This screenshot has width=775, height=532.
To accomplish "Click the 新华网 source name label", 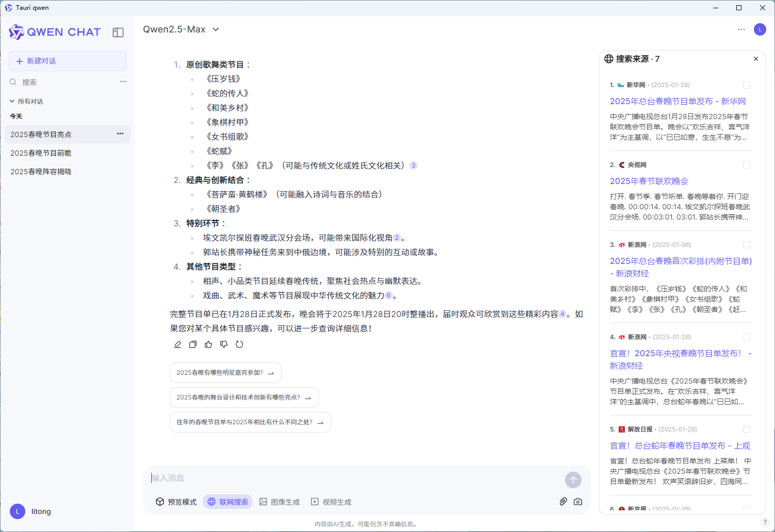I will [636, 85].
